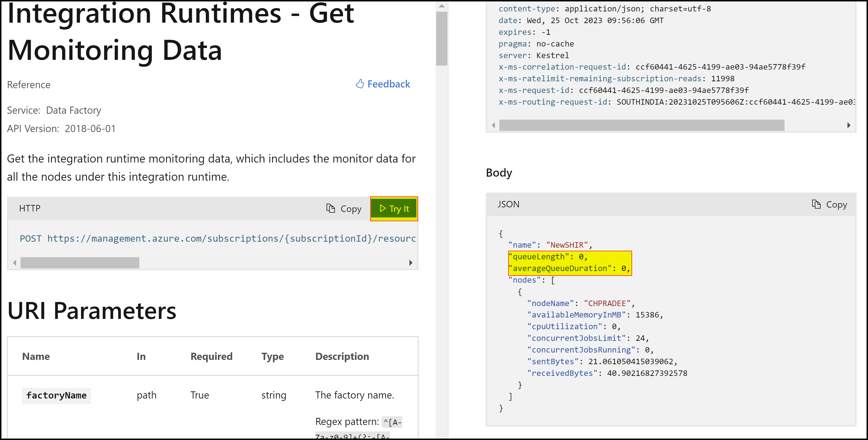Click the "nodes": [ line
The height and width of the screenshot is (440, 868).
[531, 280]
